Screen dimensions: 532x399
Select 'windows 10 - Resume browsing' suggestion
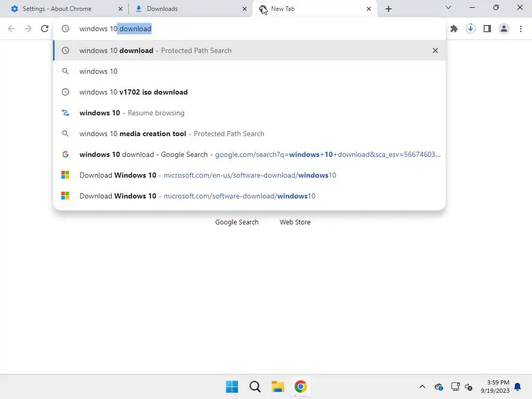click(249, 113)
